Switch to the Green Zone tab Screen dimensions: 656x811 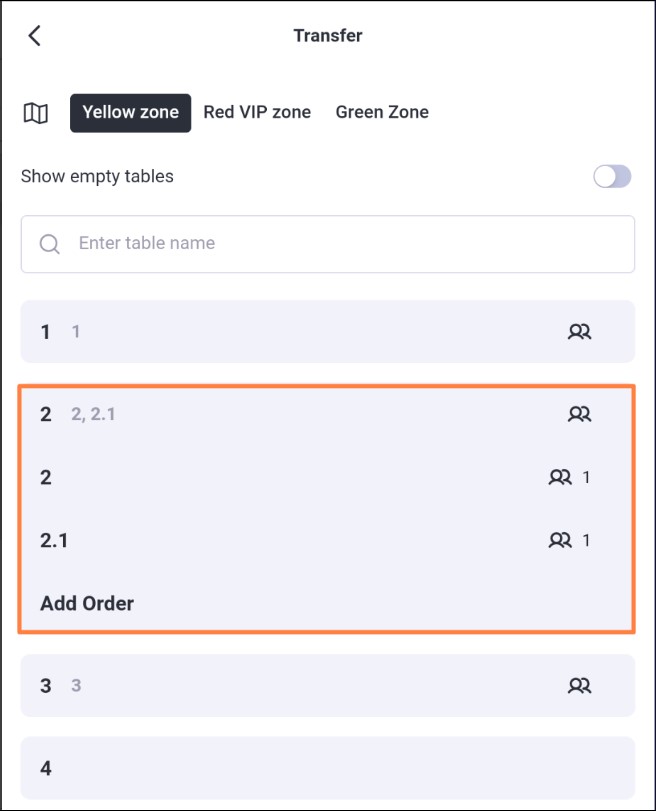pyautogui.click(x=382, y=112)
